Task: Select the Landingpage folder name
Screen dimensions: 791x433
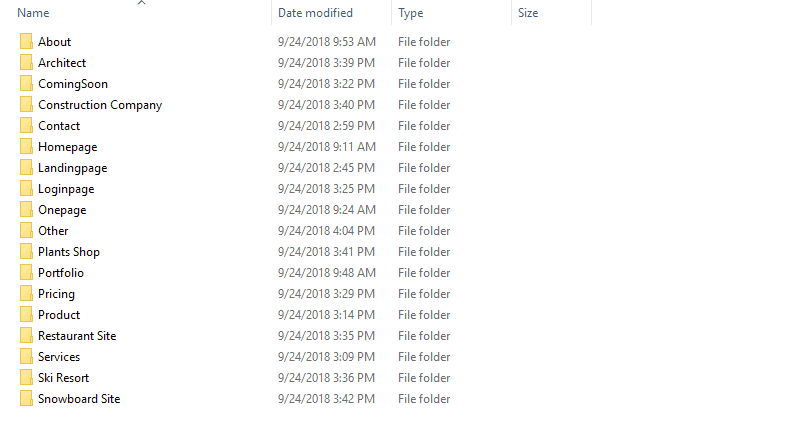Action: point(73,168)
